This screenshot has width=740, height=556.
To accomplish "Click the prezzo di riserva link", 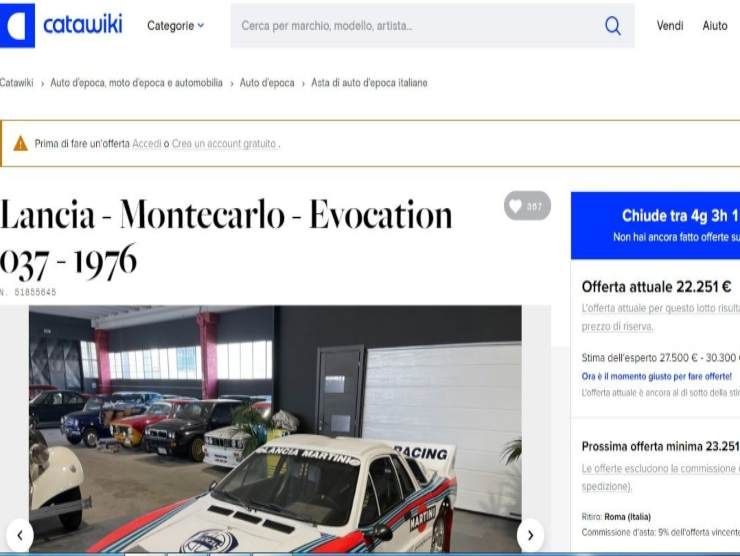I will point(617,326).
